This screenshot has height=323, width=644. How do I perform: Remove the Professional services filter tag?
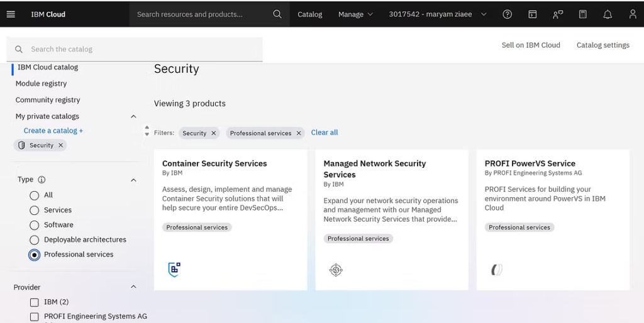pyautogui.click(x=299, y=133)
